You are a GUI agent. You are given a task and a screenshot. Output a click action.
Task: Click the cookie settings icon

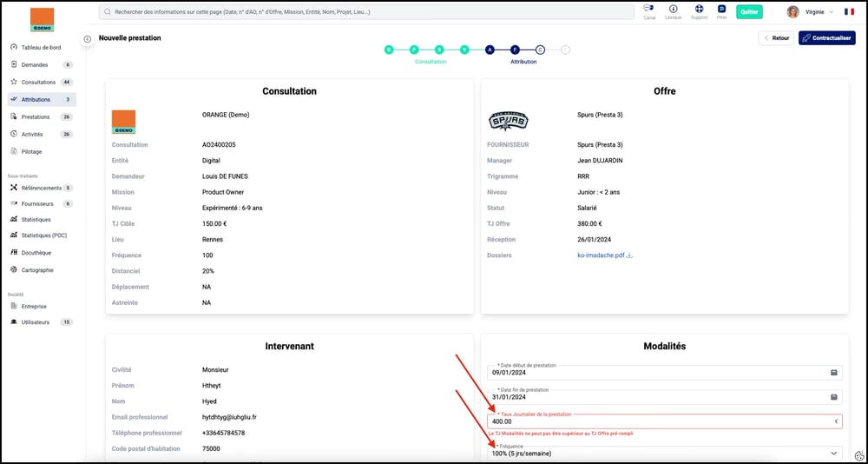click(858, 455)
